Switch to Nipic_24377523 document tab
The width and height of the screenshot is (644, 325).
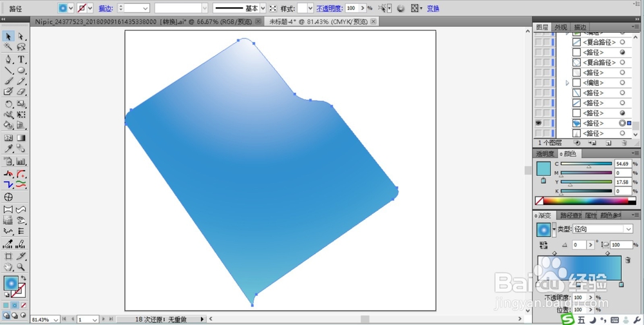click(x=144, y=21)
